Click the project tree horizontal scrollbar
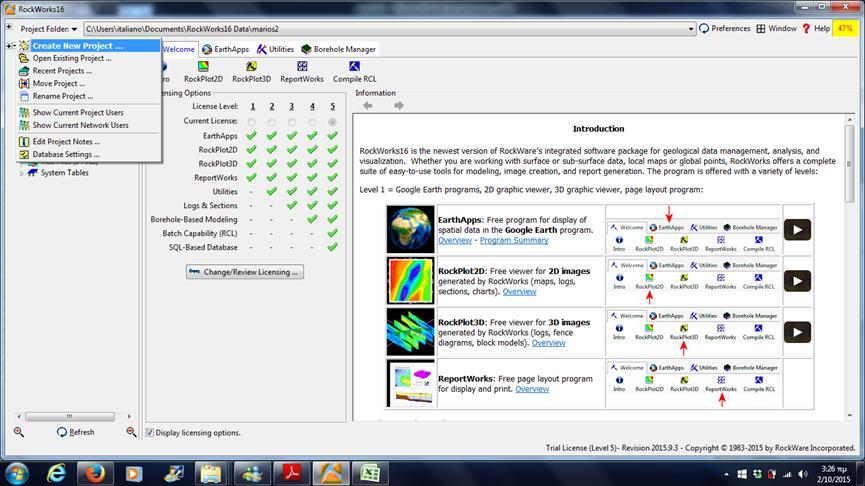This screenshot has width=865, height=486. (70, 416)
